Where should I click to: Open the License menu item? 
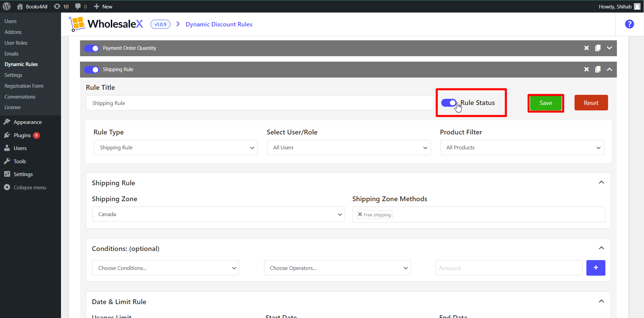13,107
